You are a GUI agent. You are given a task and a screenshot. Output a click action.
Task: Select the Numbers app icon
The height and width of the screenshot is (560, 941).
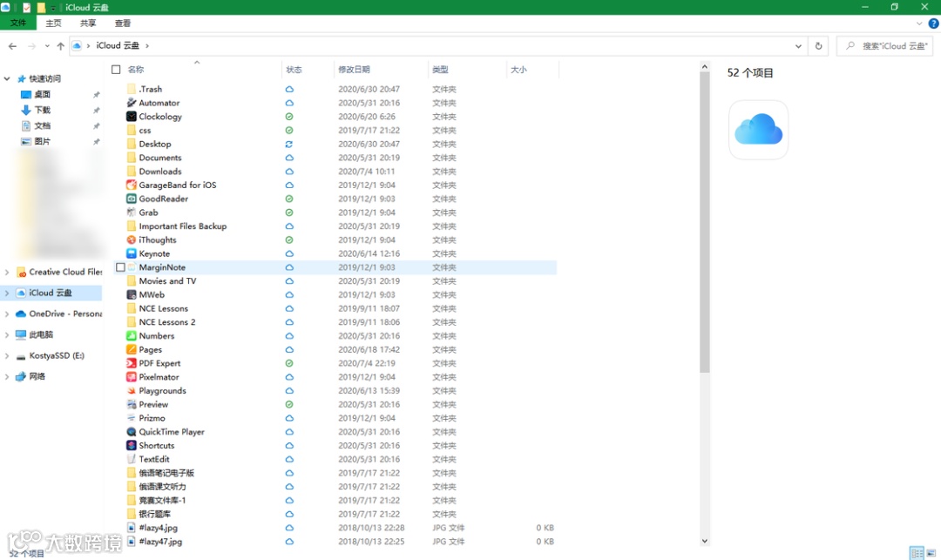coord(132,336)
